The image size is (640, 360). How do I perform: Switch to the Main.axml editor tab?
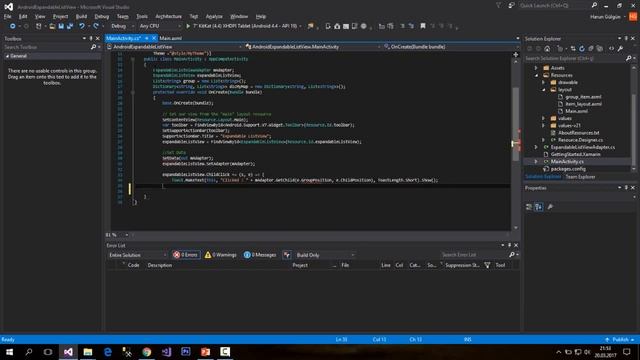[171, 38]
